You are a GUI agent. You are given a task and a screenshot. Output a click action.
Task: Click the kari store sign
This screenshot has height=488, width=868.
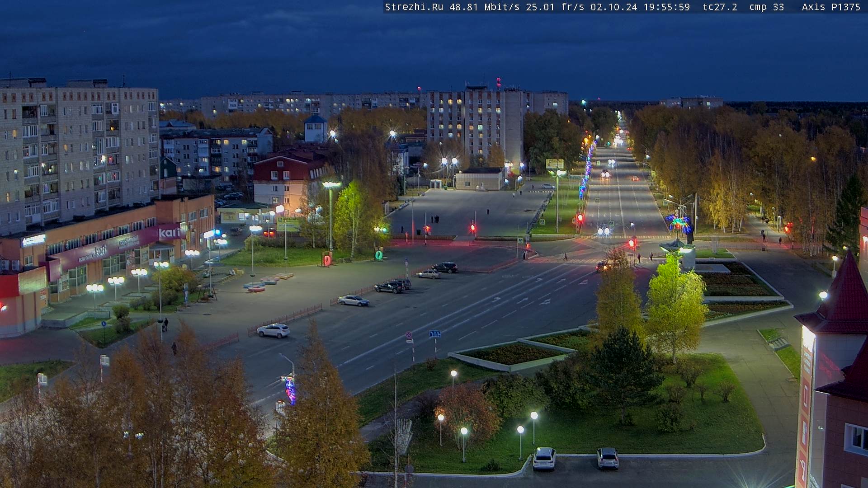tap(169, 233)
